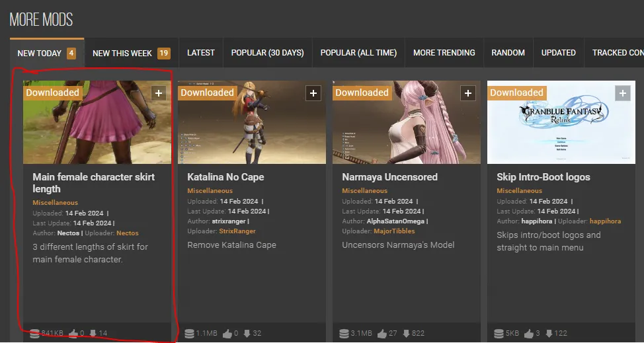Open New This Week tab
Image resolution: width=644 pixels, height=343 pixels.
click(132, 53)
